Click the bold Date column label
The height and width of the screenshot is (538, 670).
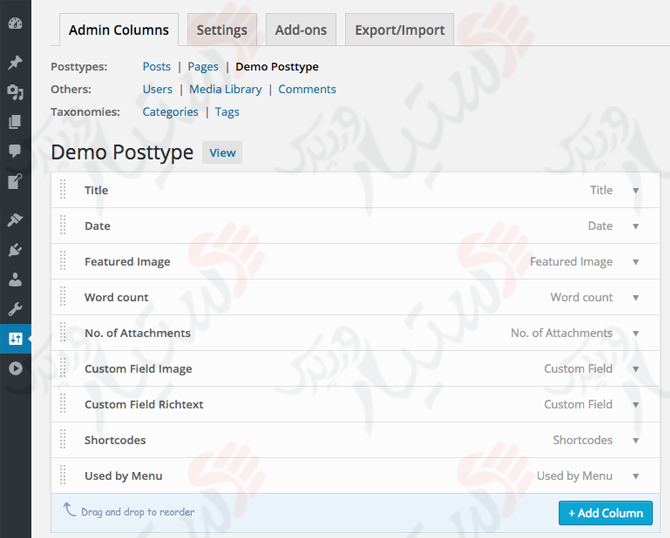(x=97, y=226)
